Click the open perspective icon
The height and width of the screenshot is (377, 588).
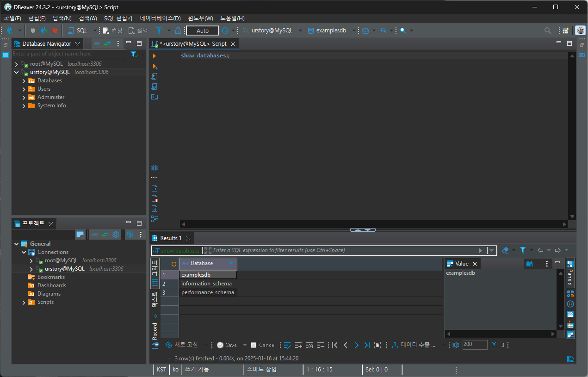click(565, 31)
